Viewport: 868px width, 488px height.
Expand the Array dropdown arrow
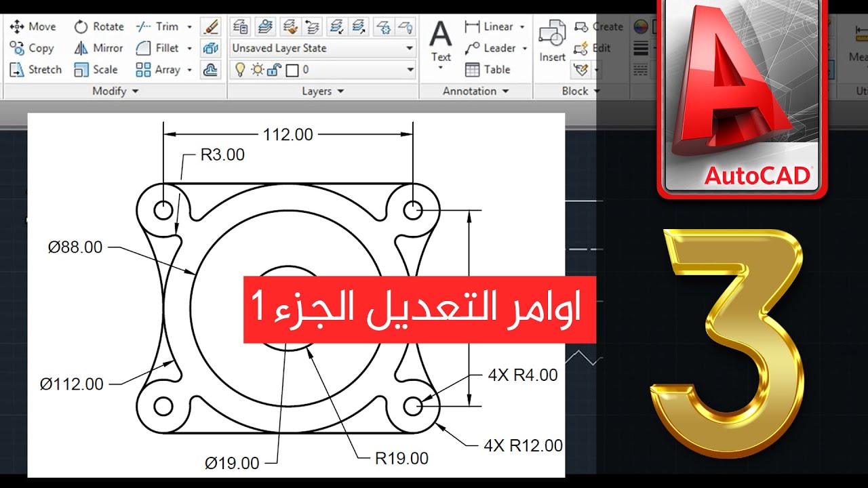(x=189, y=69)
